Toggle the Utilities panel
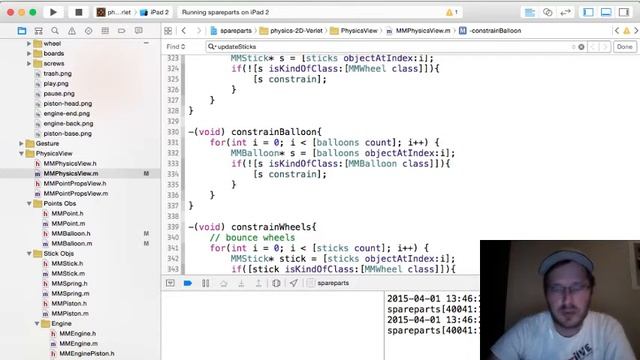 coord(624,12)
